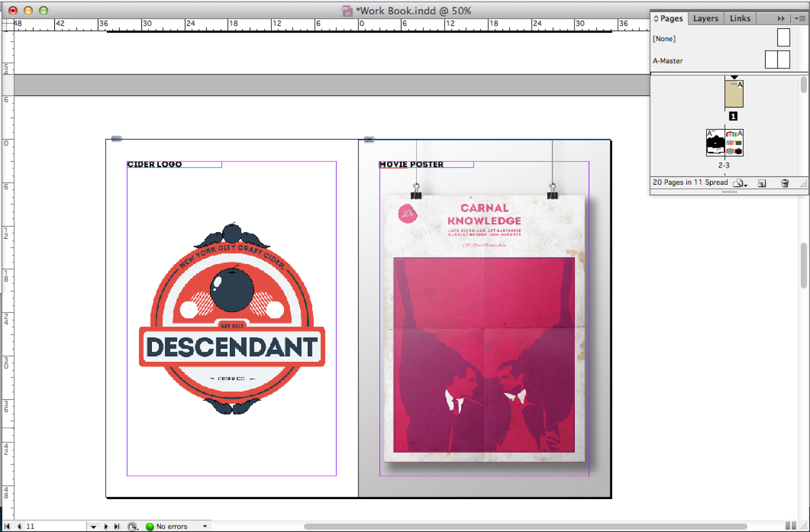The height and width of the screenshot is (532, 810).
Task: Click the [None] master page thumbnail
Action: pos(784,37)
